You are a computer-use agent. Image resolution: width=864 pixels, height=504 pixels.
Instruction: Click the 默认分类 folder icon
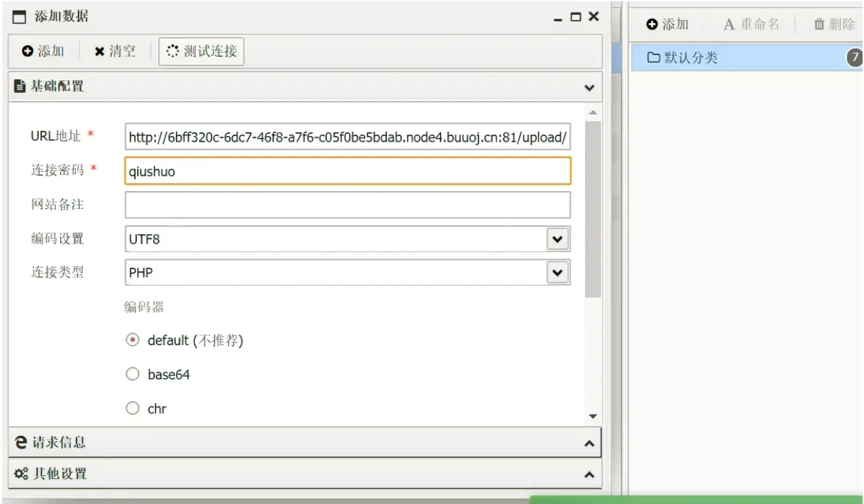[654, 57]
